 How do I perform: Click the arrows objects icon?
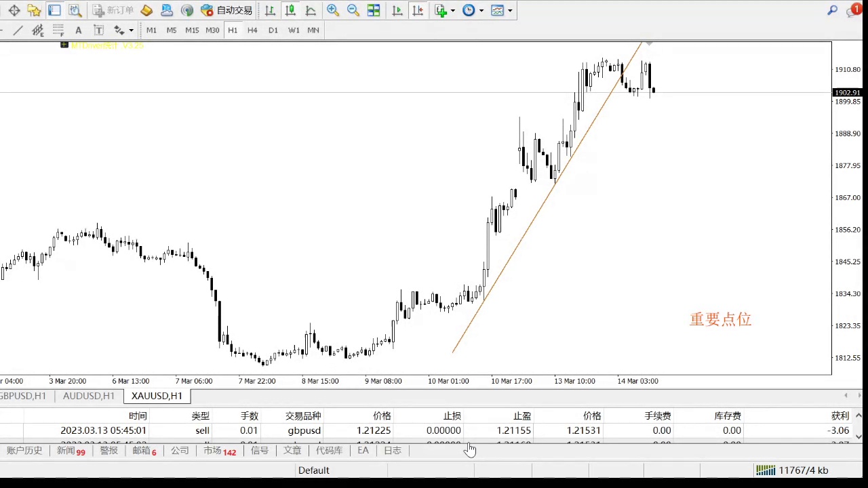coord(119,30)
